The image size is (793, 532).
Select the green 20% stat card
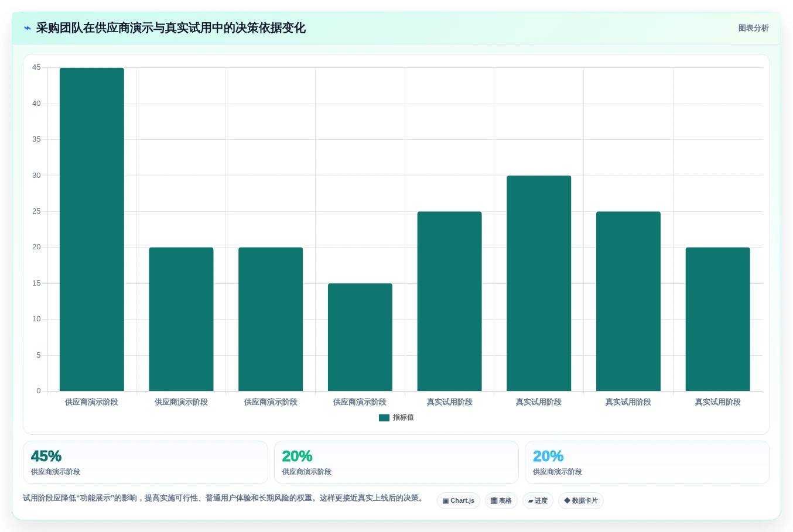(396, 462)
